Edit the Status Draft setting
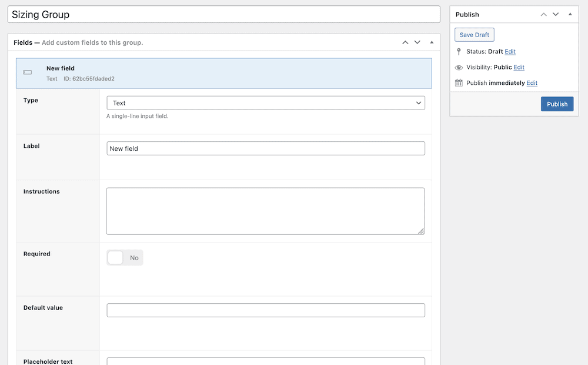Image resolution: width=588 pixels, height=365 pixels. pyautogui.click(x=510, y=51)
